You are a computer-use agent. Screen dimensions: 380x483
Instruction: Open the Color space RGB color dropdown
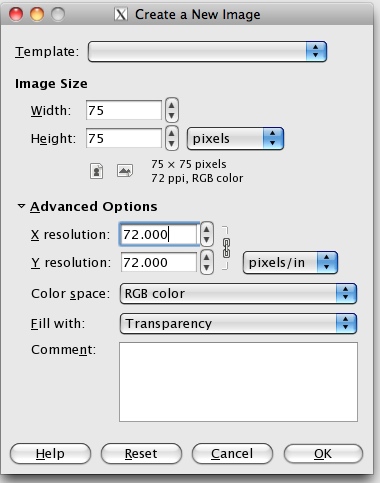click(x=238, y=294)
